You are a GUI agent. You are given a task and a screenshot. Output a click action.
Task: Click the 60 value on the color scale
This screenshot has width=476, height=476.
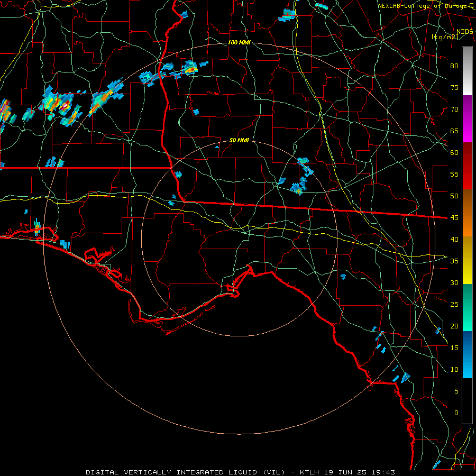(x=454, y=153)
